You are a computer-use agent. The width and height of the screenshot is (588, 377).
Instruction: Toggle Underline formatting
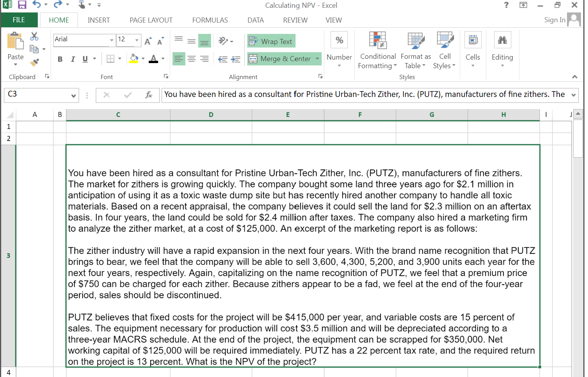click(85, 59)
